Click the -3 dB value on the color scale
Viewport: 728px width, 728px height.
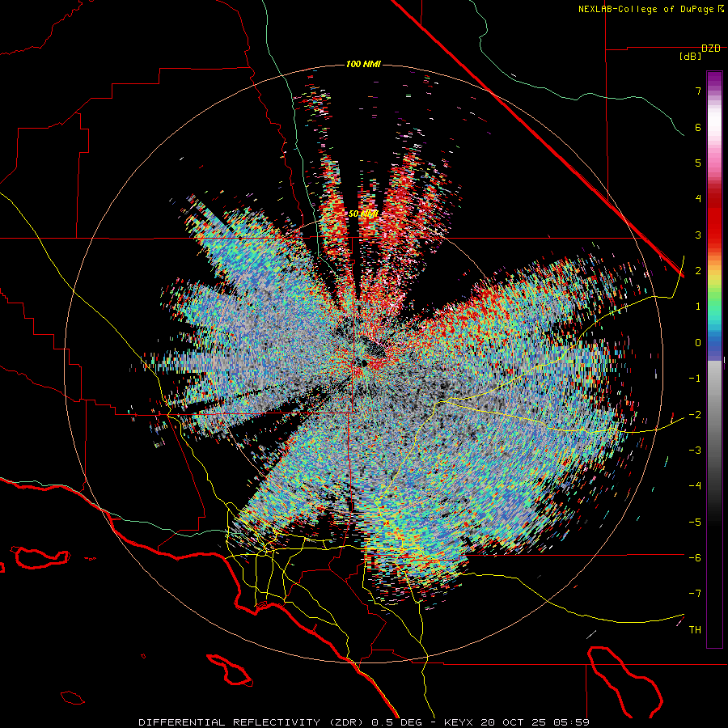[x=695, y=451]
